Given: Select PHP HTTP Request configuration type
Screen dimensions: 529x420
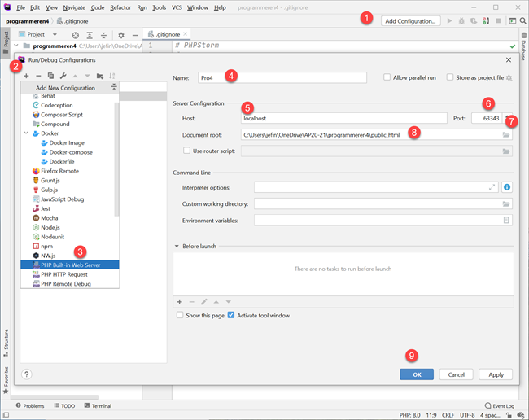Looking at the screenshot, I should coord(70,274).
